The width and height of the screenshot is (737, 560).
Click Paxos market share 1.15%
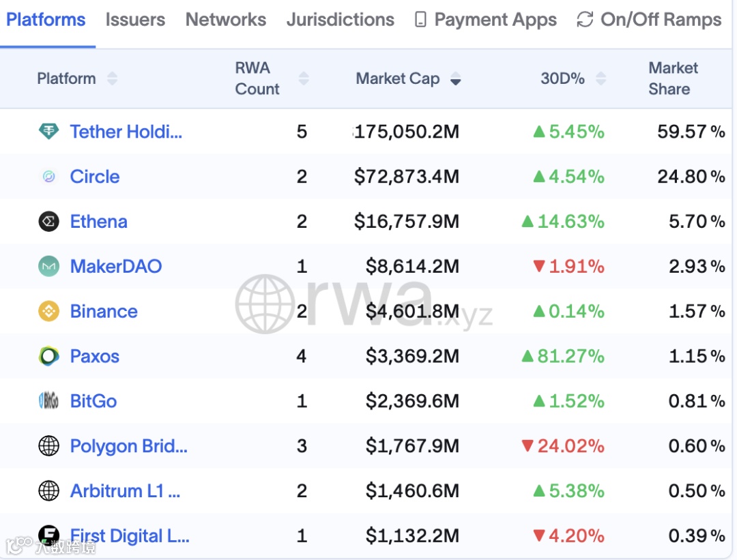(x=697, y=356)
